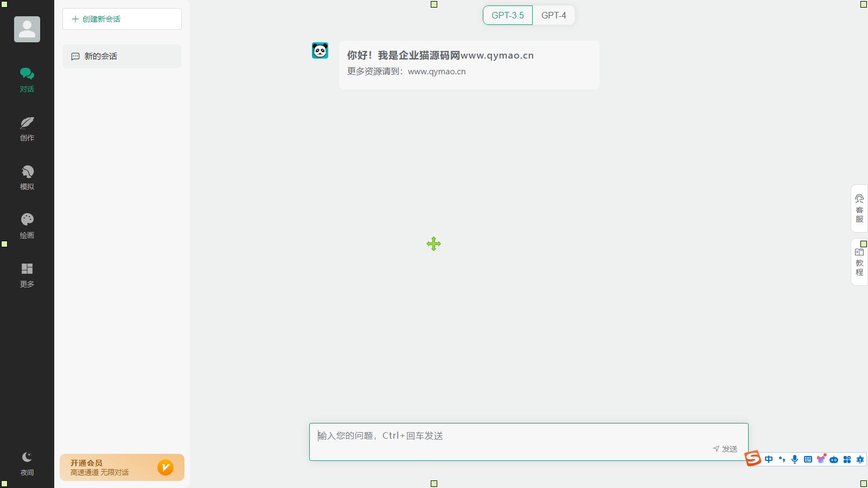Switch to the 对话 chat section
This screenshot has height=488, width=868.
click(x=27, y=80)
